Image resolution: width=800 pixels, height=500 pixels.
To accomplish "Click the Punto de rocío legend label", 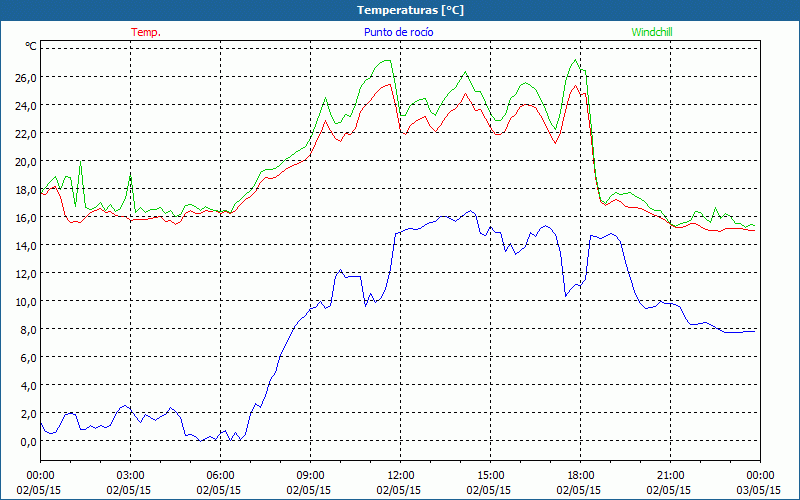I will [x=398, y=32].
